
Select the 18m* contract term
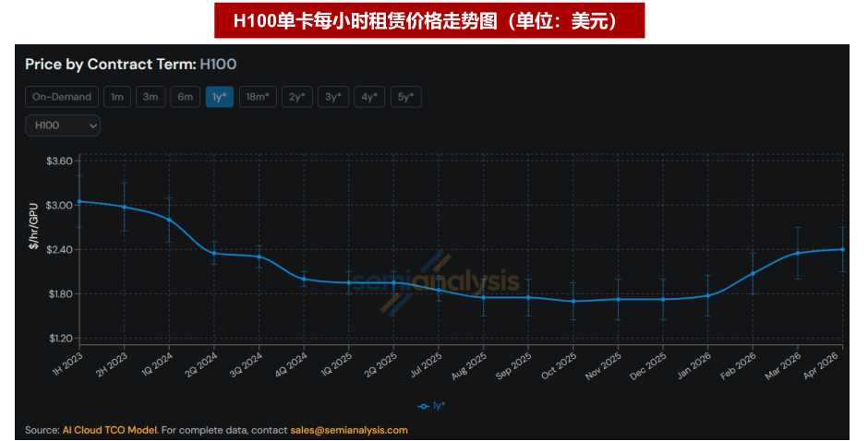(258, 97)
